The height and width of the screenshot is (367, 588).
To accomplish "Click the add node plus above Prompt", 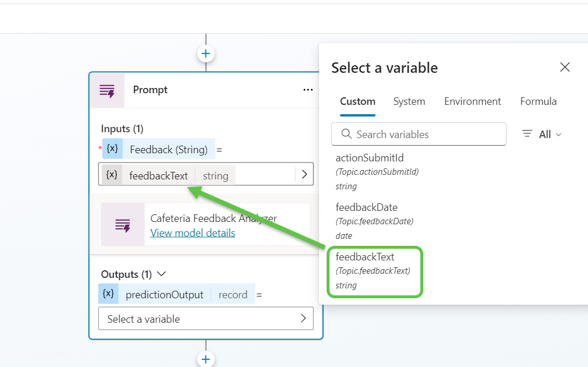I will coord(206,54).
